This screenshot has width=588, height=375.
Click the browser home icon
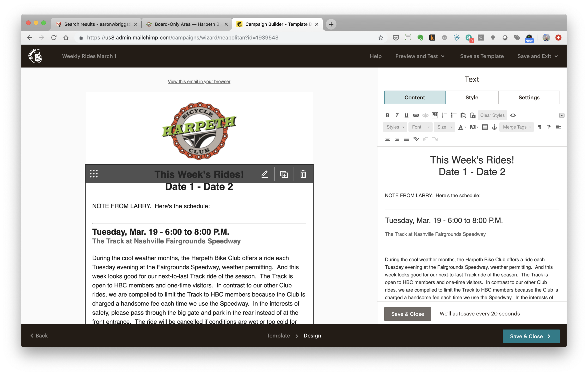[66, 37]
